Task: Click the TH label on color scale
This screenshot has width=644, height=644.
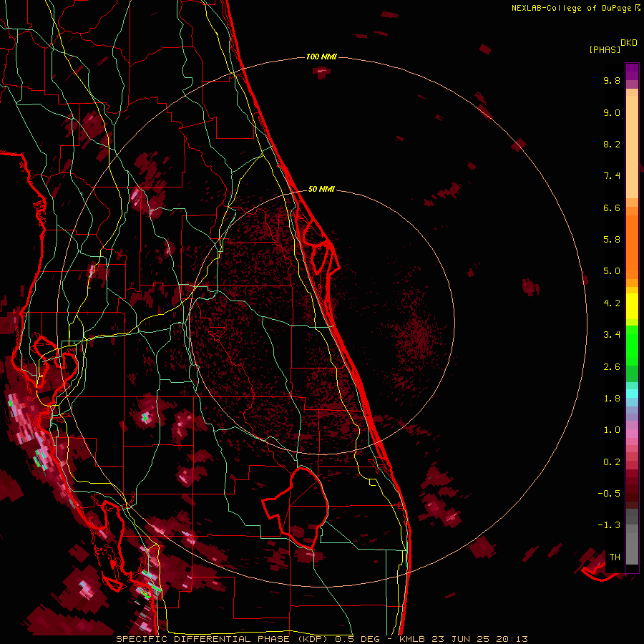Action: click(615, 557)
